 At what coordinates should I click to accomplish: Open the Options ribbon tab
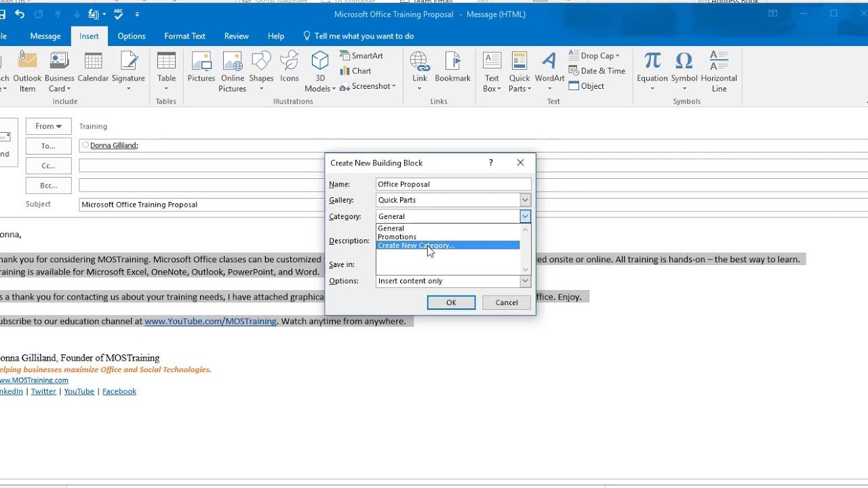[x=131, y=36]
